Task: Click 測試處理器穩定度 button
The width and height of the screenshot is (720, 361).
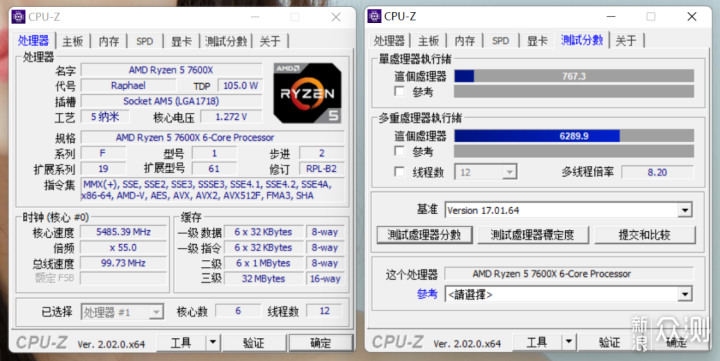Action: coord(533,235)
